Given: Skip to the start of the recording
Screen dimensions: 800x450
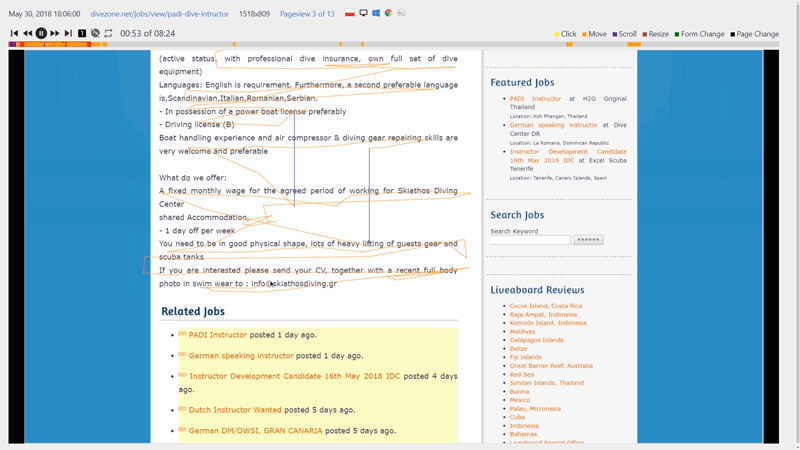Looking at the screenshot, I should point(14,33).
